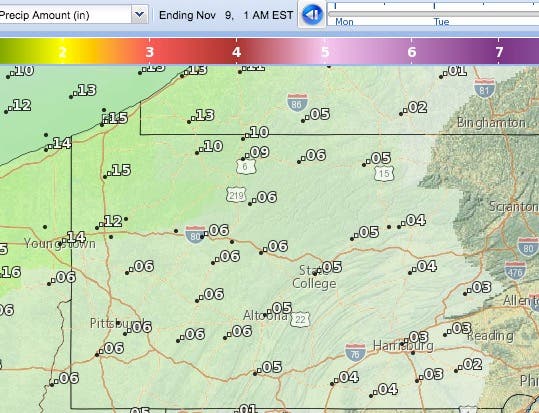Click the State College city label
This screenshot has height=413, width=539.
pos(314,277)
